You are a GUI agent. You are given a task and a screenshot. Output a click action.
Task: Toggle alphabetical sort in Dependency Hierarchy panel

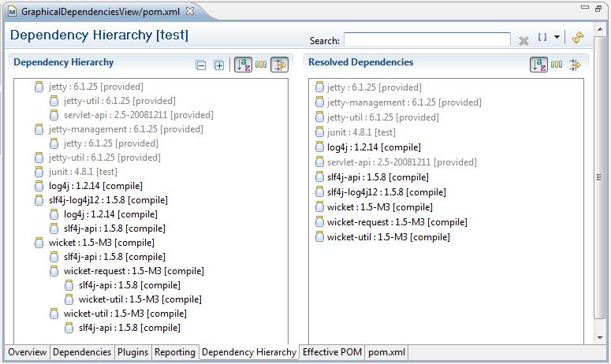pos(244,65)
